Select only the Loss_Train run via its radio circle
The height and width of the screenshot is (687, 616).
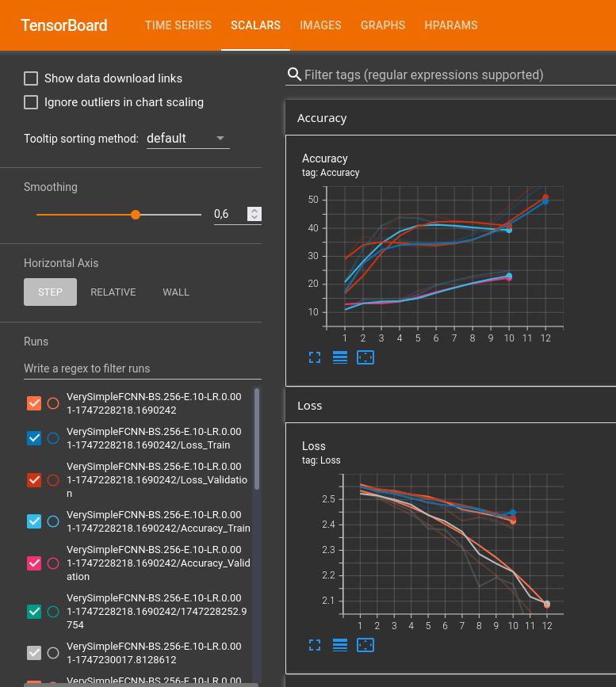point(53,438)
